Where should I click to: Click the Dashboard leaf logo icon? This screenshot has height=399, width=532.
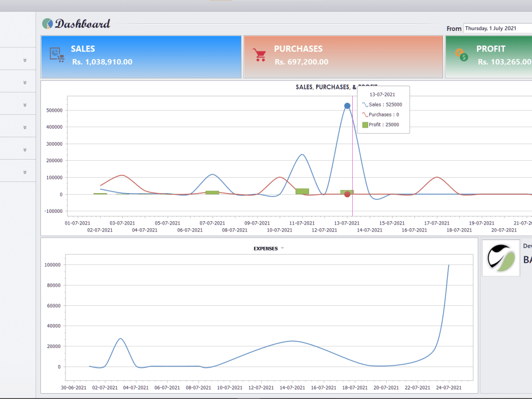pyautogui.click(x=48, y=23)
